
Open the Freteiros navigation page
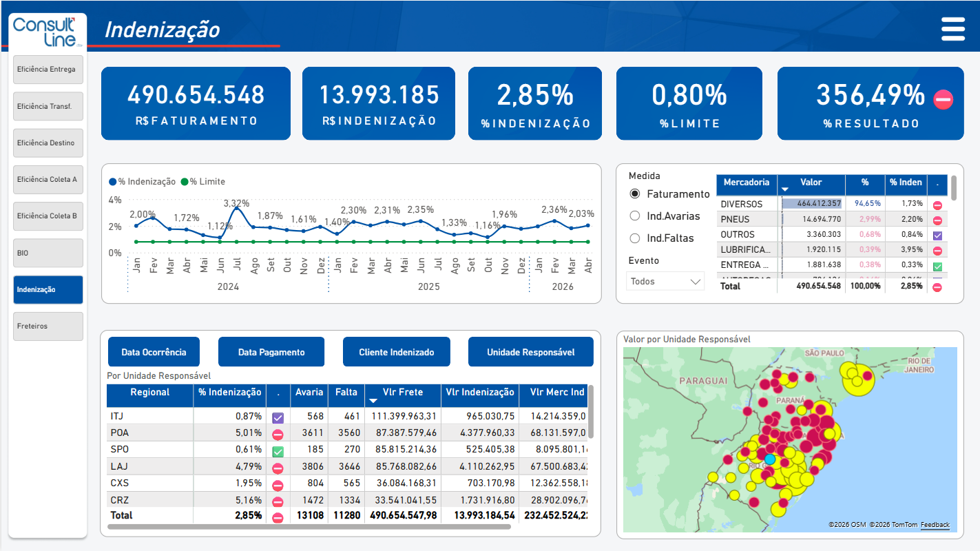pyautogui.click(x=48, y=326)
